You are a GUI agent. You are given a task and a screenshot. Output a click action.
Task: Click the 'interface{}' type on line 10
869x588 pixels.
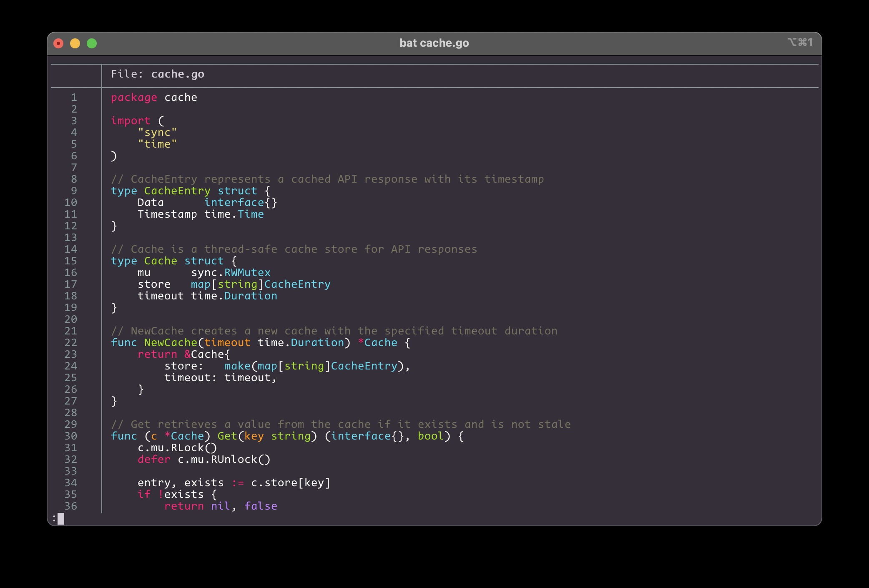[241, 203]
